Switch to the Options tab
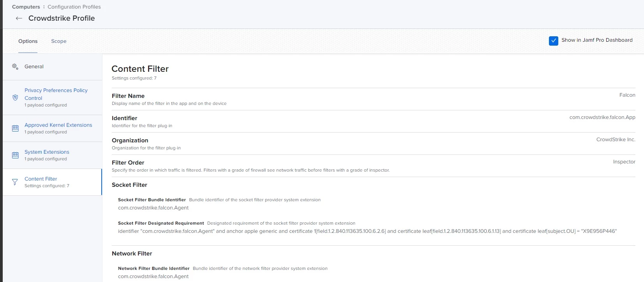This screenshot has height=282, width=644. 28,41
